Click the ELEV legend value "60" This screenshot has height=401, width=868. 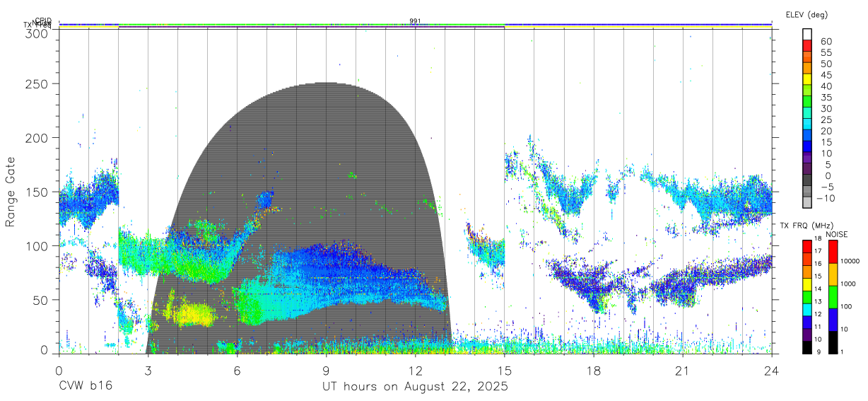(826, 41)
